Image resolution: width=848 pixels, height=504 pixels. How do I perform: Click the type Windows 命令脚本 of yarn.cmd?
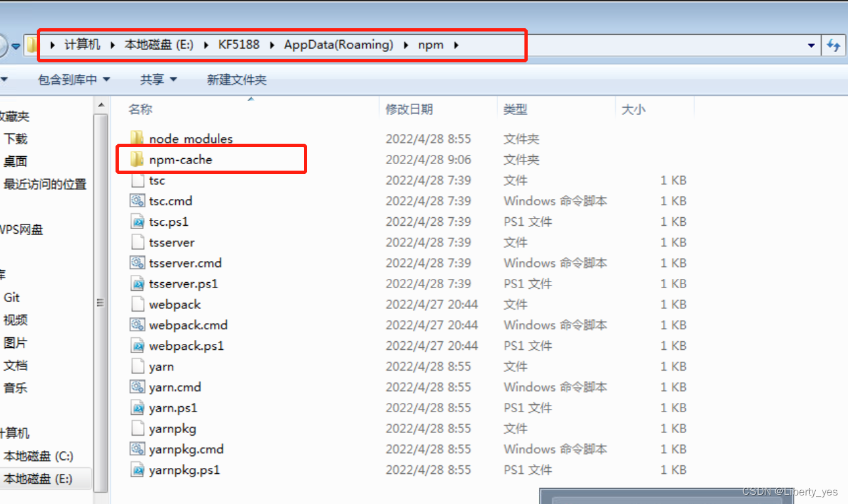click(555, 387)
